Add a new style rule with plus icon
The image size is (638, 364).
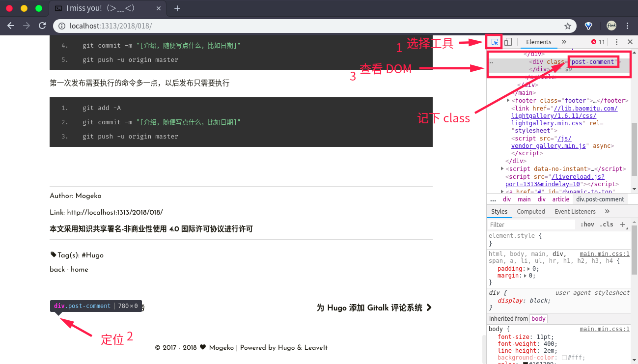point(623,224)
